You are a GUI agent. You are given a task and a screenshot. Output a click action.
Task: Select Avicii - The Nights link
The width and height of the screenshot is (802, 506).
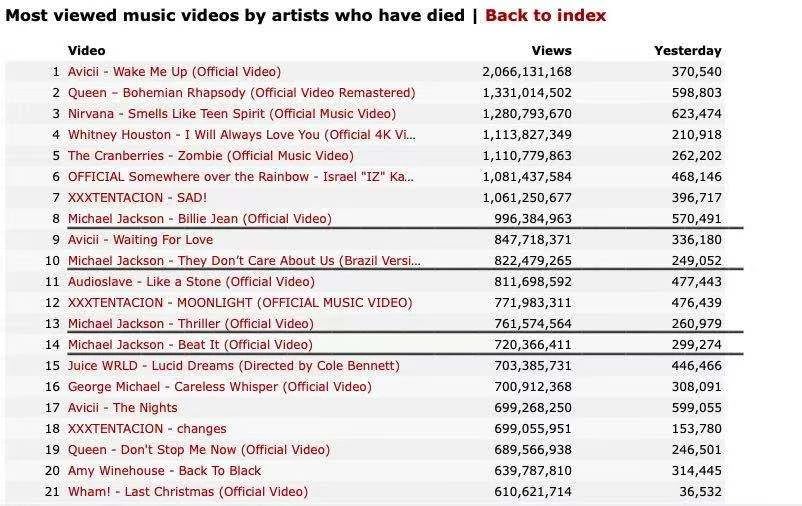[x=122, y=408]
